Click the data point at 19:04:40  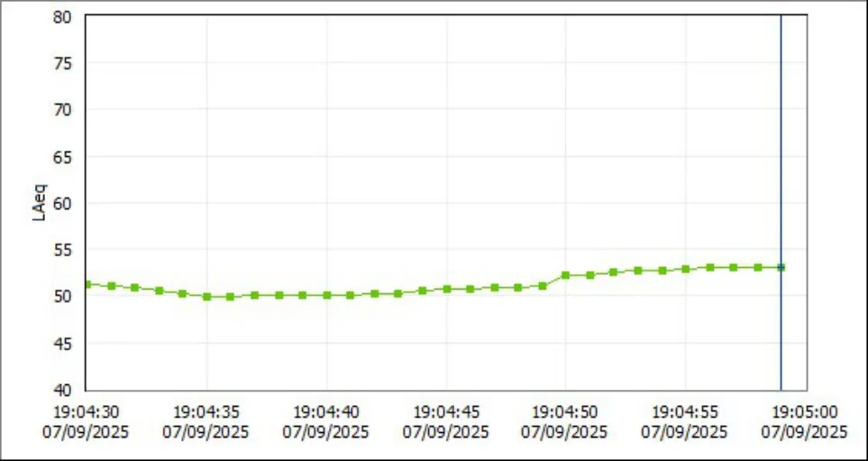coord(326,295)
